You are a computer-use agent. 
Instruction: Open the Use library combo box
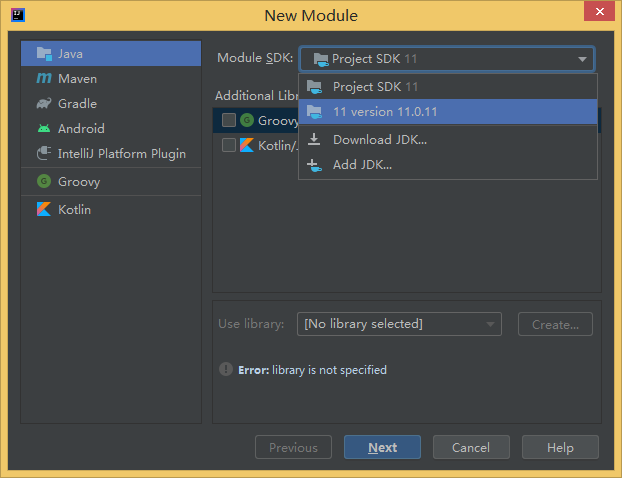[399, 324]
